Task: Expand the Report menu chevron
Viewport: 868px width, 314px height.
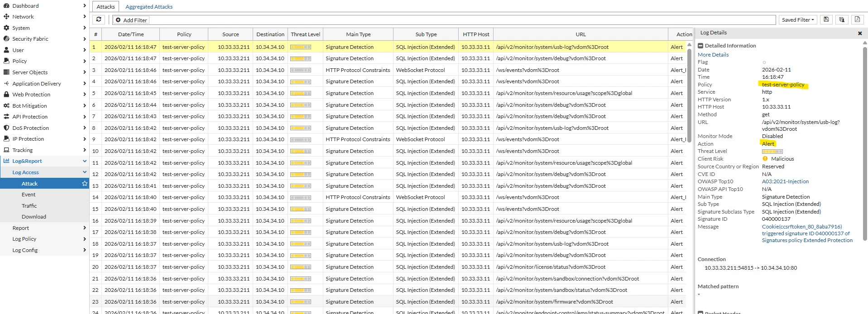Action: [85, 228]
